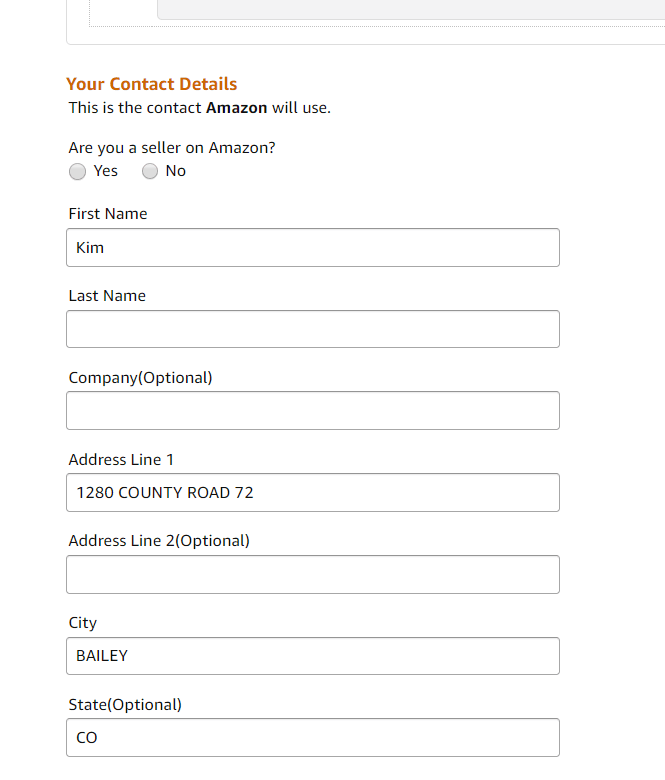Screen dimensions: 665x780
Task: Click the City field containing BAILEY
Action: click(x=312, y=656)
